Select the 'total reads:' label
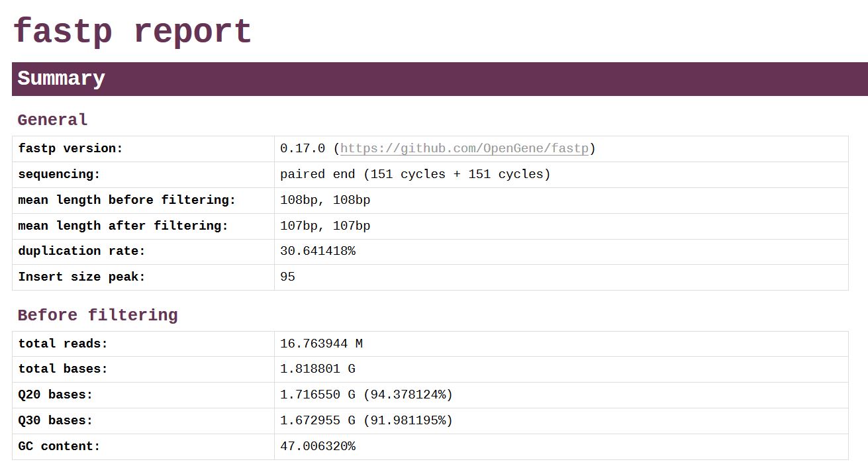This screenshot has width=868, height=466. pyautogui.click(x=63, y=344)
